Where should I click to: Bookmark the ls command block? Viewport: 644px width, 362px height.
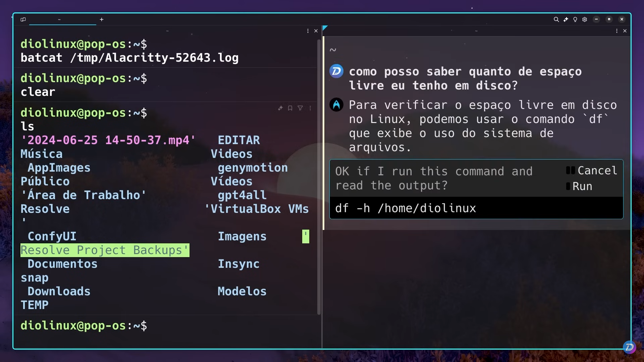point(290,108)
